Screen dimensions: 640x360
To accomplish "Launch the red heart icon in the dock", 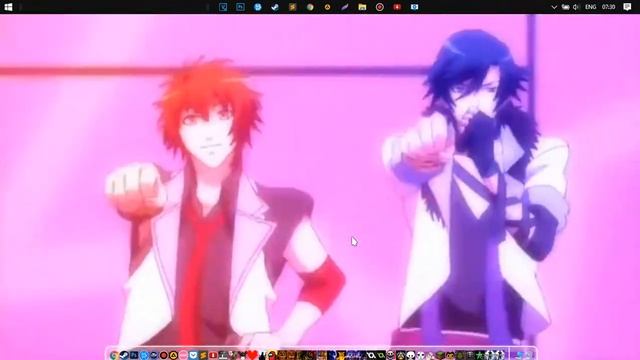I will tap(253, 355).
